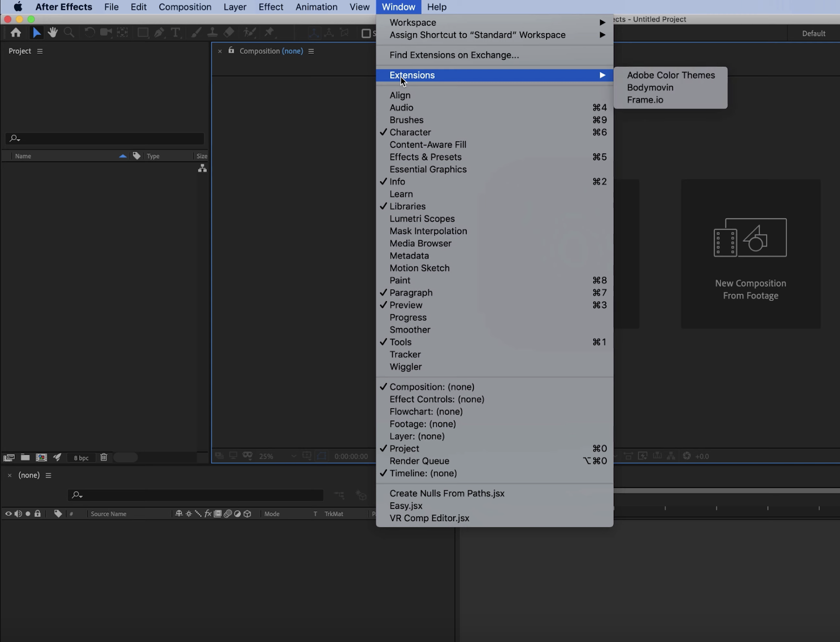Toggle the Libraries panel off
The height and width of the screenshot is (642, 840).
tap(407, 206)
